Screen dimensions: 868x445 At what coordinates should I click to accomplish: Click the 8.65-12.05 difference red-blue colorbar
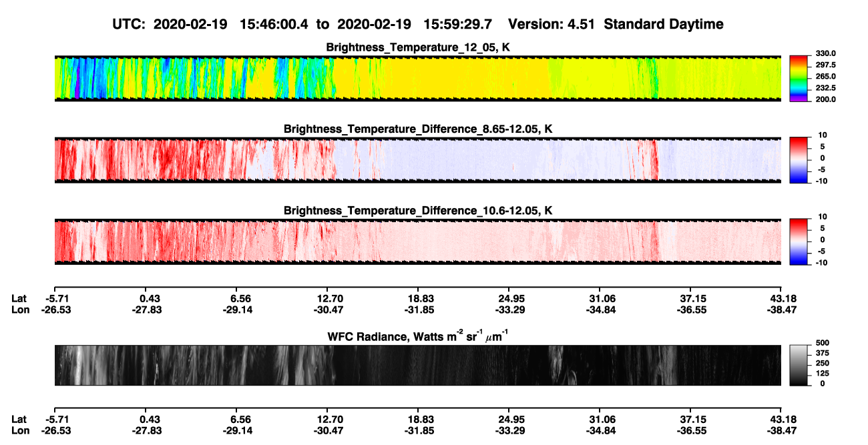(x=800, y=159)
